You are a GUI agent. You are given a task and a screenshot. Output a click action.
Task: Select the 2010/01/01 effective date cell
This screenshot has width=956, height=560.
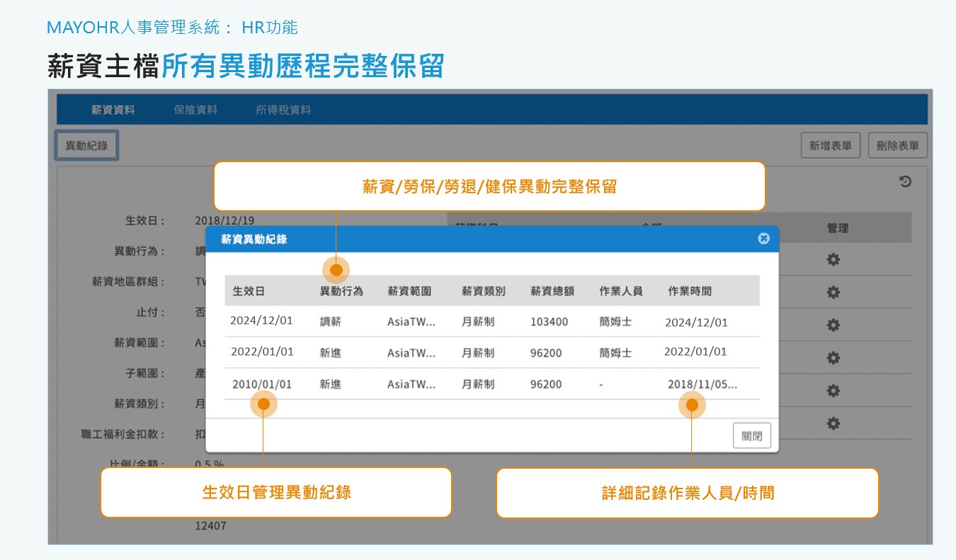(262, 384)
